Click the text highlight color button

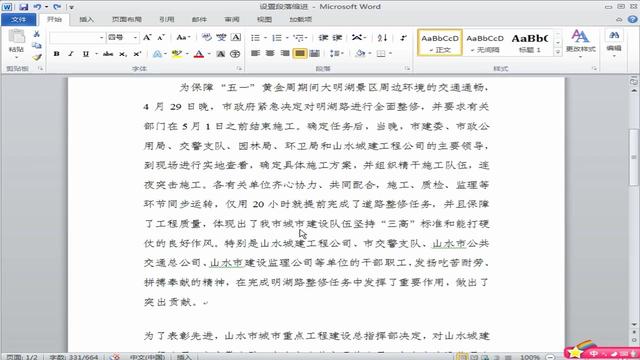[x=177, y=54]
